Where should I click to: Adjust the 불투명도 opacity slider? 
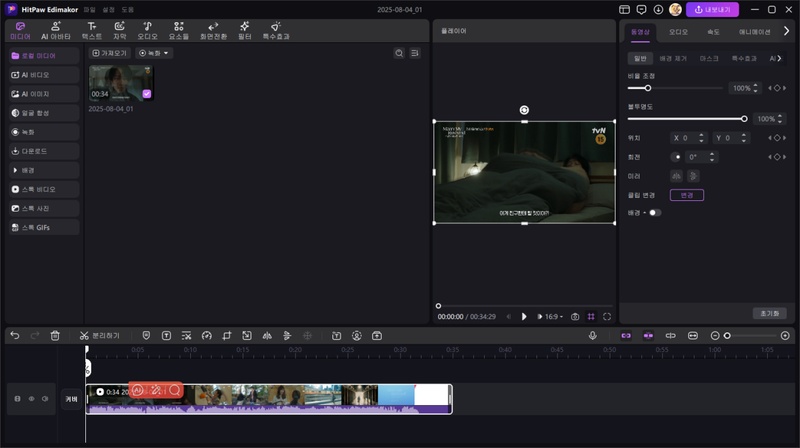[x=687, y=119]
